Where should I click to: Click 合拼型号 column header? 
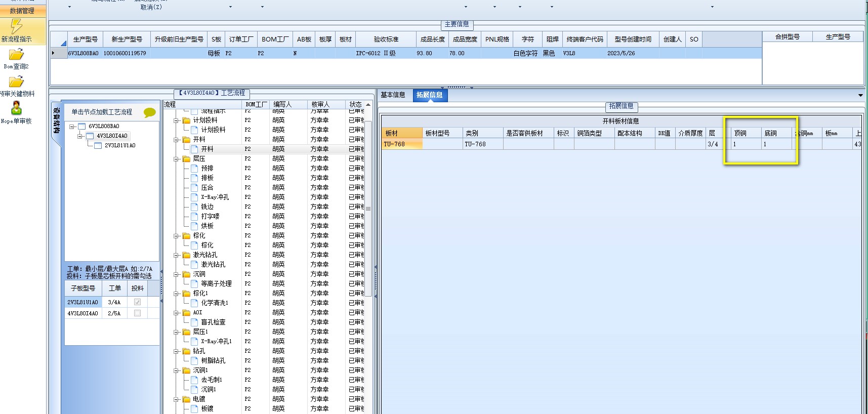click(788, 37)
